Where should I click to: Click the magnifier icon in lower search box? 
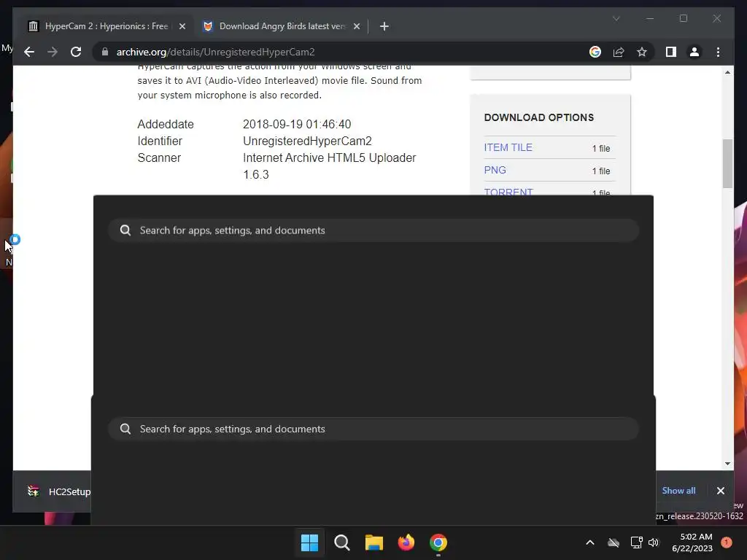[x=125, y=429]
